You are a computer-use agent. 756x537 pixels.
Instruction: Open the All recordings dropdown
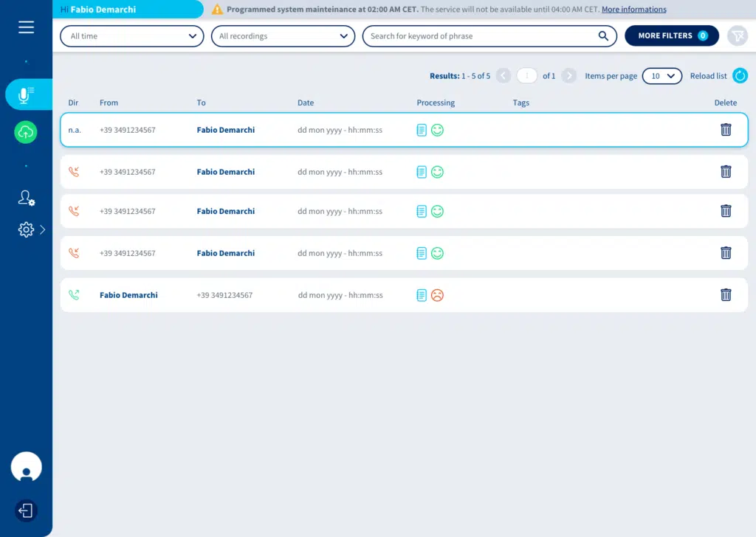tap(283, 36)
